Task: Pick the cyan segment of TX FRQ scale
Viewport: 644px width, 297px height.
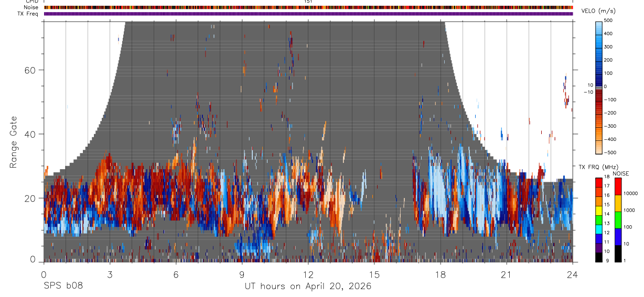Action: pyautogui.click(x=599, y=229)
